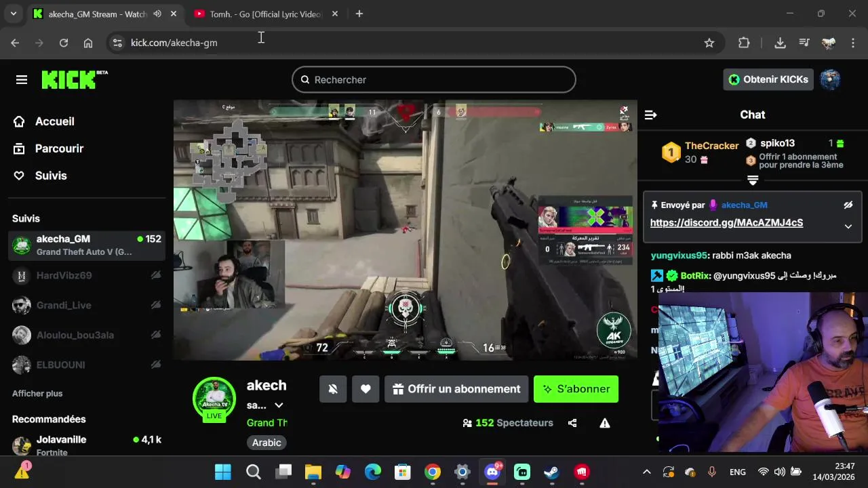Show more followed channels with Afficher plus
This screenshot has height=488, width=868.
click(37, 393)
